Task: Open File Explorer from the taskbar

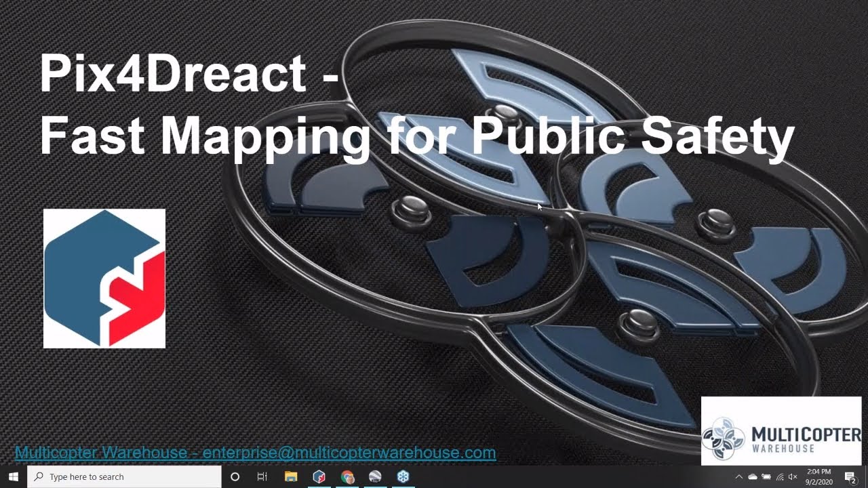Action: 291,476
